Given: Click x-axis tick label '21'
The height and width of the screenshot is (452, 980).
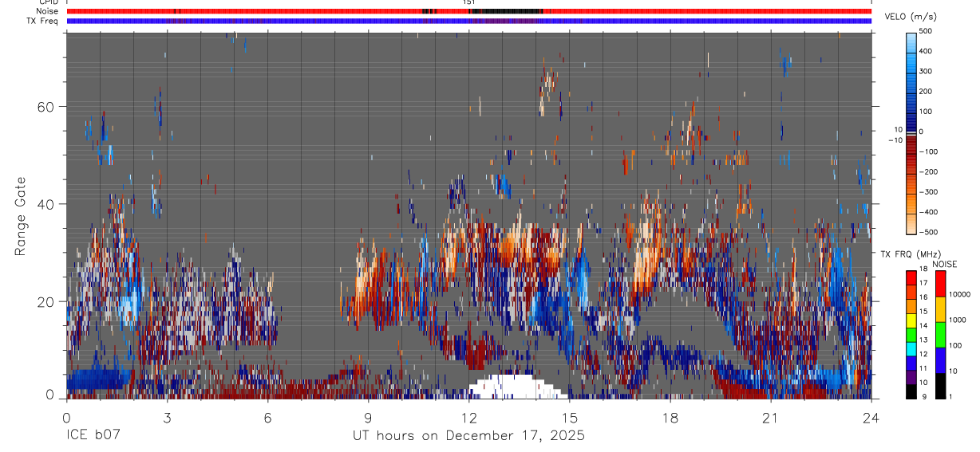Looking at the screenshot, I should [770, 417].
